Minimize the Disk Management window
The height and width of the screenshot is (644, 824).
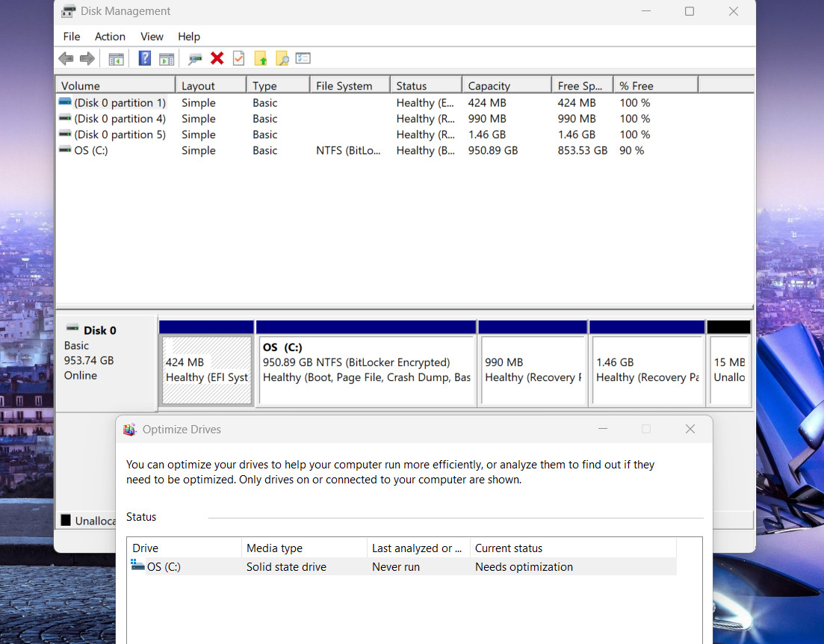point(646,11)
